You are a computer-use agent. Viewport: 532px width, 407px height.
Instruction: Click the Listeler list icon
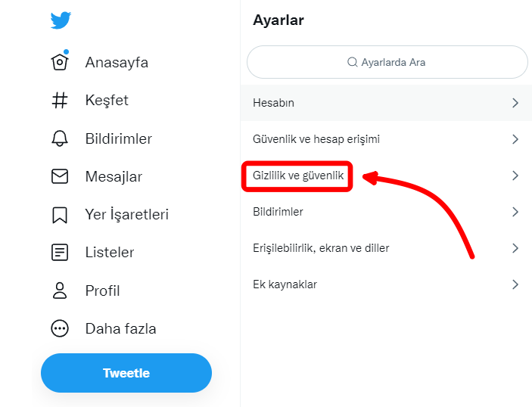60,253
